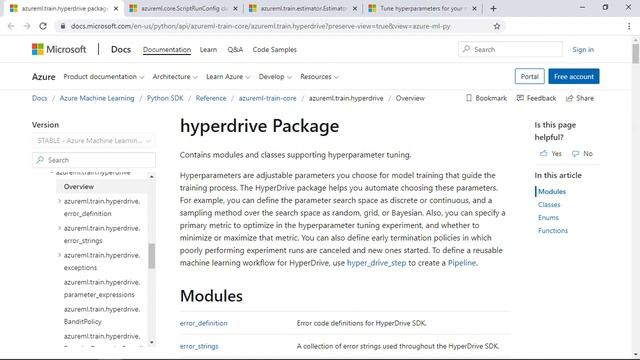Expand Product documentation dropdown
Screen dimensions: 640x360
coord(104,77)
